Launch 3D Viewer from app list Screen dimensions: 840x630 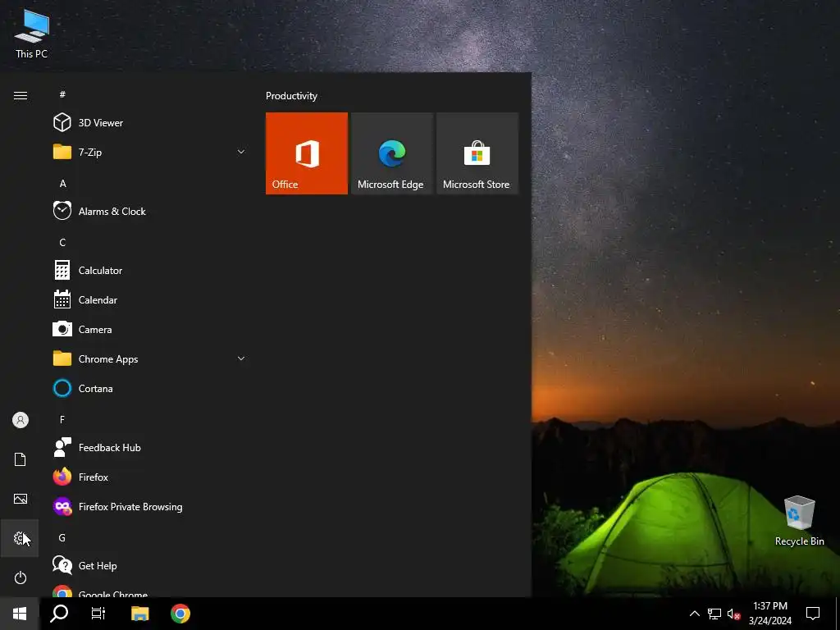(150, 123)
